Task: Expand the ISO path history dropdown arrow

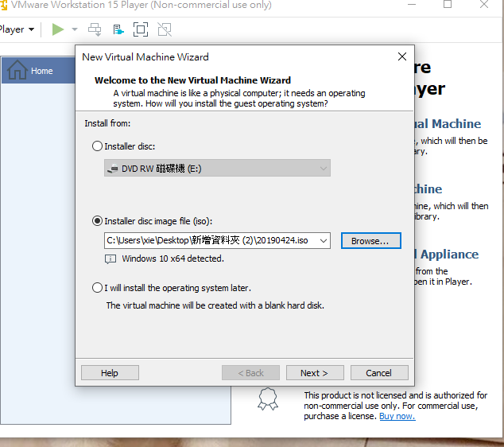Action: tap(324, 240)
